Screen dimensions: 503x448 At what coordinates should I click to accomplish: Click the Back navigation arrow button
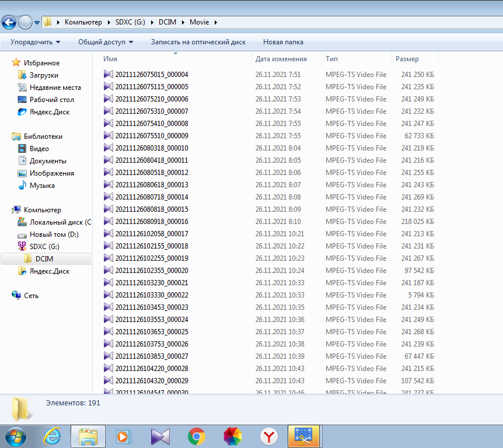(9, 22)
